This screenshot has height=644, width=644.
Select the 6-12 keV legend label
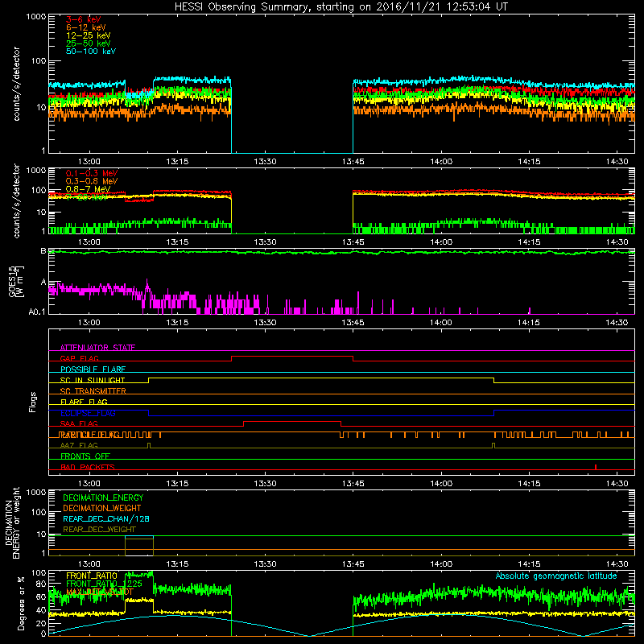85,27
